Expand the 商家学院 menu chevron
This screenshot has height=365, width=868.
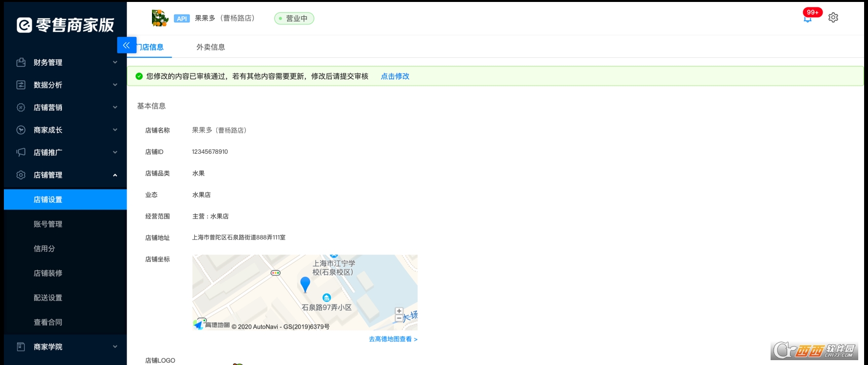click(115, 347)
